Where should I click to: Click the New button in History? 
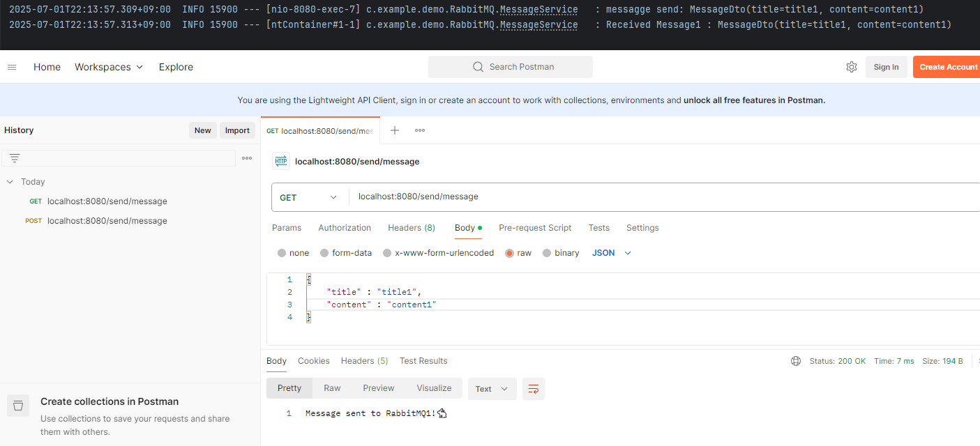coord(203,130)
